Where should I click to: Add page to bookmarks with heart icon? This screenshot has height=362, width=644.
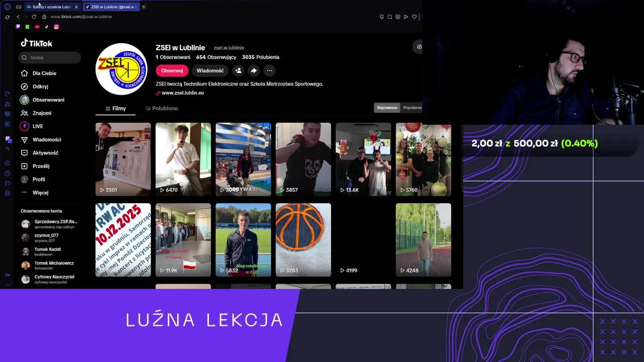(414, 17)
